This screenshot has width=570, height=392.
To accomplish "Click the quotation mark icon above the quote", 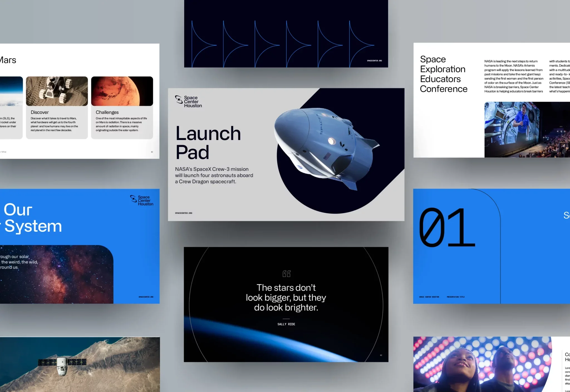I will [x=286, y=274].
